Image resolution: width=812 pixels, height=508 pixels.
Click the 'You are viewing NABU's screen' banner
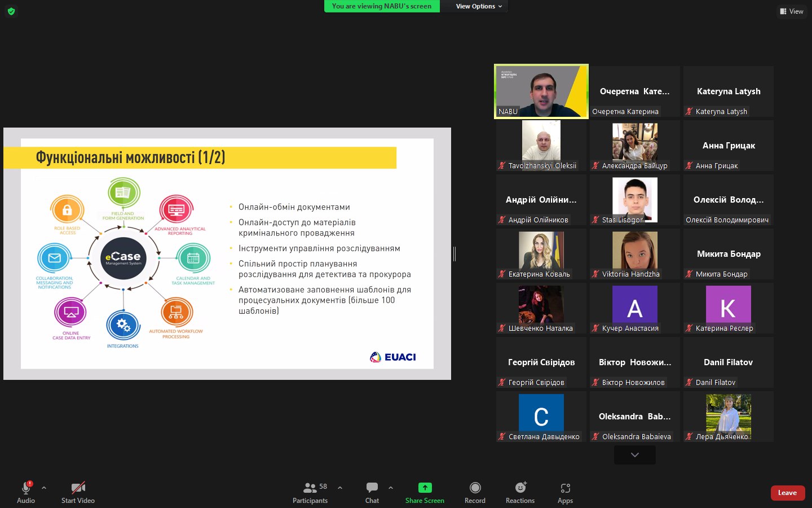click(x=382, y=6)
